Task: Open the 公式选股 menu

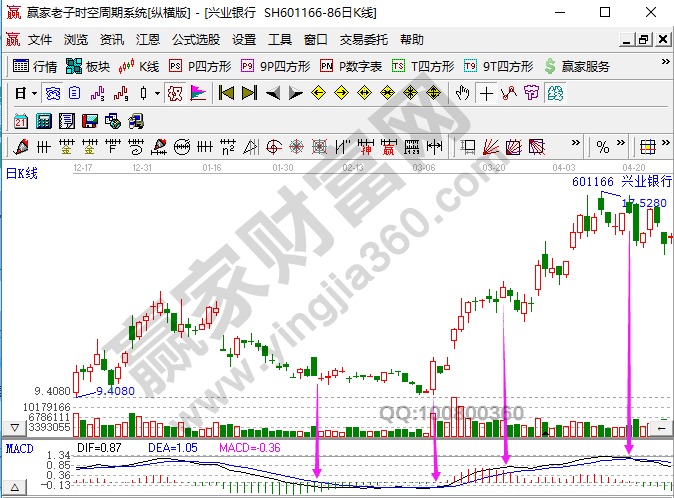Action: click(195, 40)
